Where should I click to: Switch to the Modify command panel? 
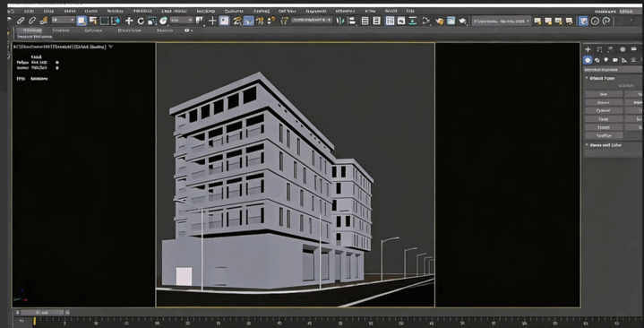click(599, 49)
